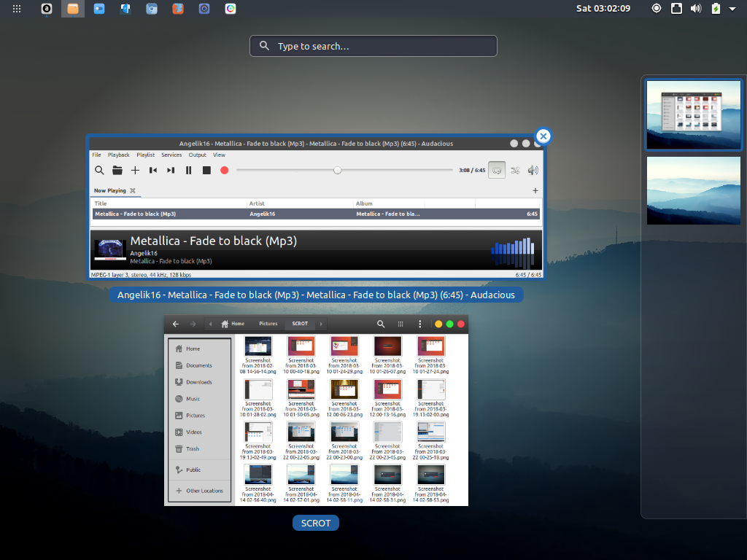The width and height of the screenshot is (747, 560).
Task: Switch to the first workspace thumbnail
Action: coord(693,114)
